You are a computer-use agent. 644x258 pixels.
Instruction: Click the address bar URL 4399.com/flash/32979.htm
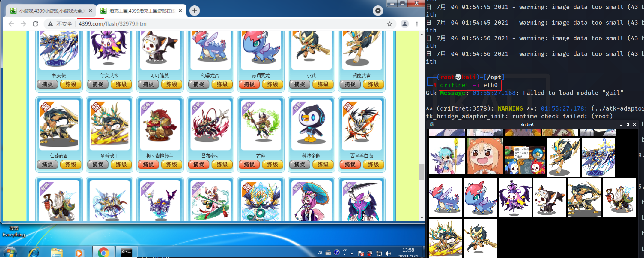pos(112,24)
